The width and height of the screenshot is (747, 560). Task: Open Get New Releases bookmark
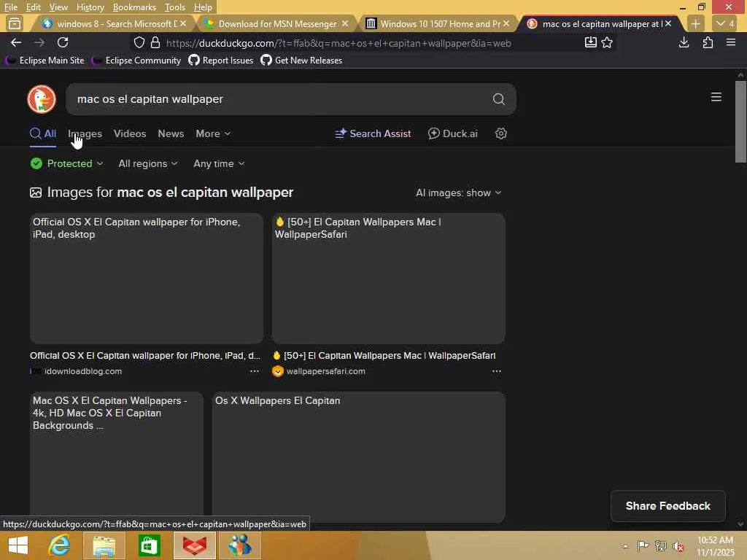tap(301, 60)
